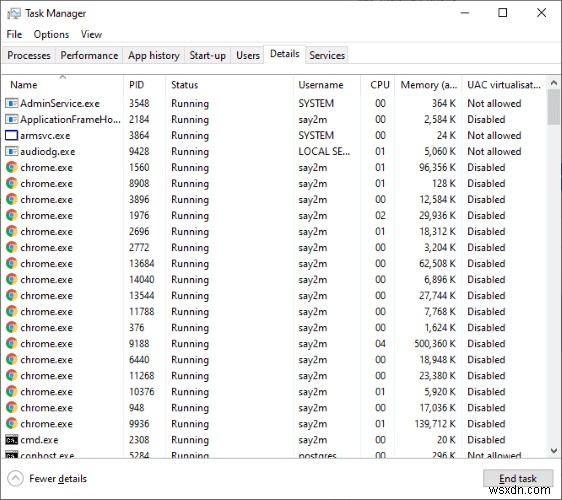The width and height of the screenshot is (562, 500).
Task: Click Chrome icon for PID 1560
Action: (11, 167)
